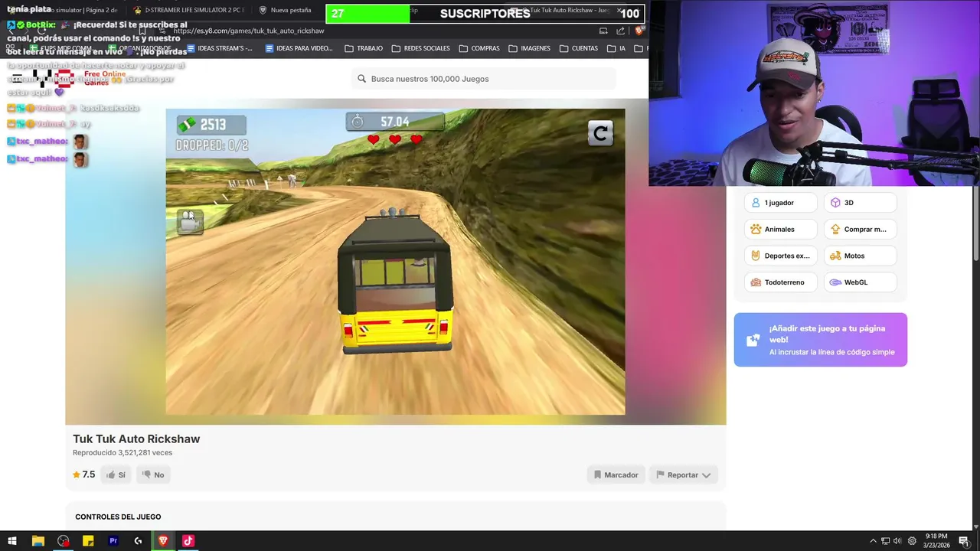
Task: Open the Windows Start menu
Action: (x=11, y=541)
